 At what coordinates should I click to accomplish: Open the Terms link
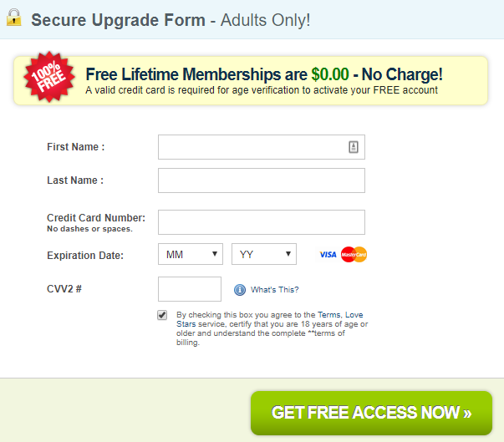tap(328, 315)
